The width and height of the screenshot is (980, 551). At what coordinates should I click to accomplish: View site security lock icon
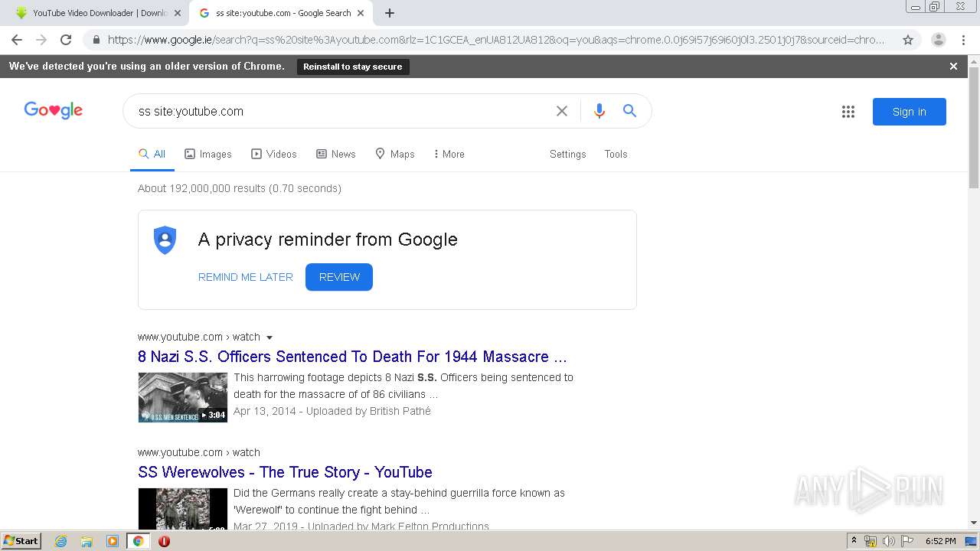click(96, 40)
